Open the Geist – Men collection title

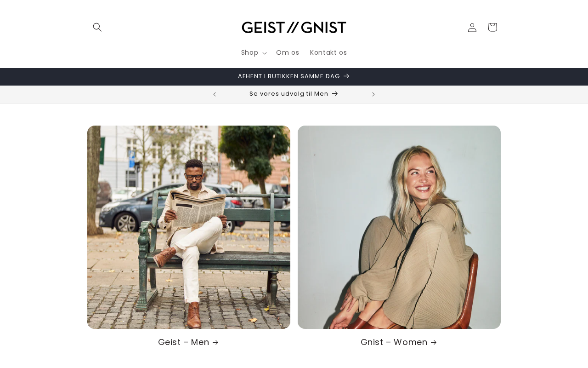[189, 342]
